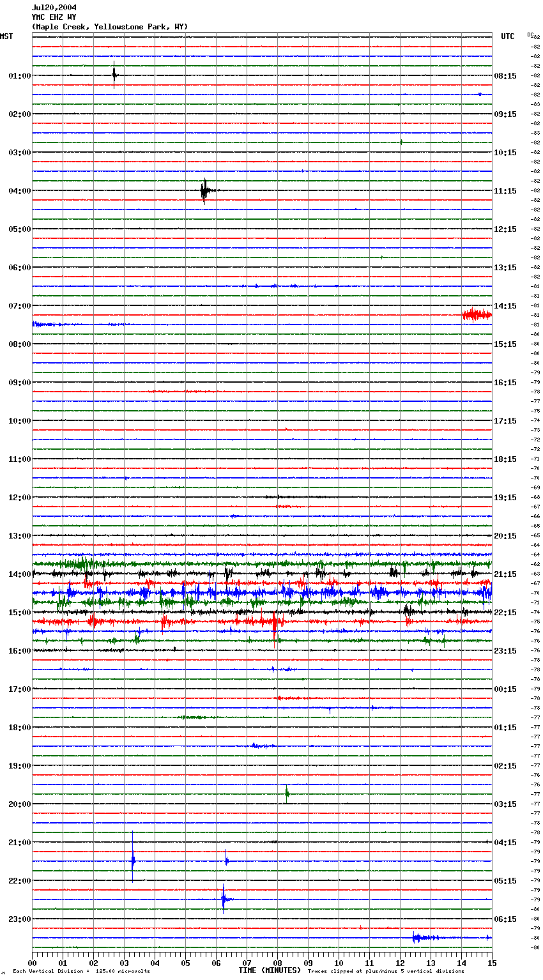Click the UTC time label '08:15'

click(x=505, y=76)
